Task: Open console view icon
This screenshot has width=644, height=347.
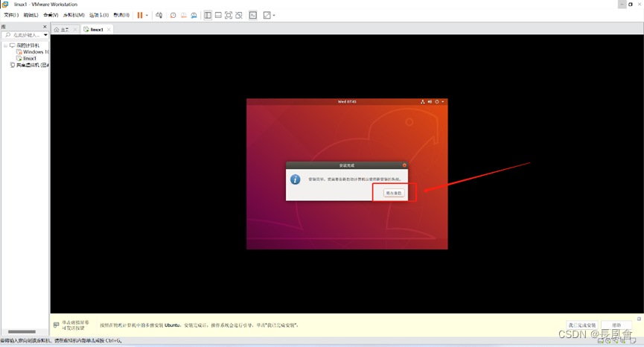Action: pos(253,15)
